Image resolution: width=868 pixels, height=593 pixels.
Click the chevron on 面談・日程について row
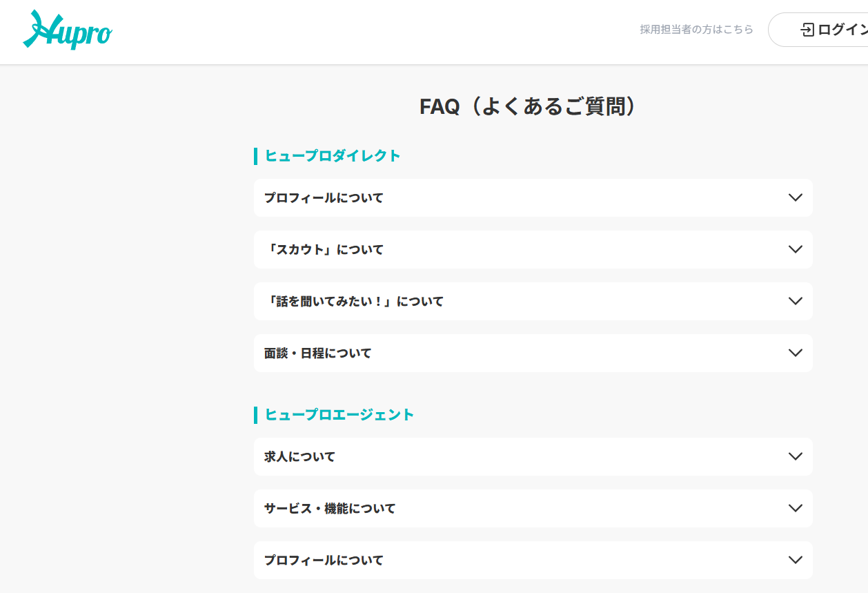pyautogui.click(x=795, y=353)
